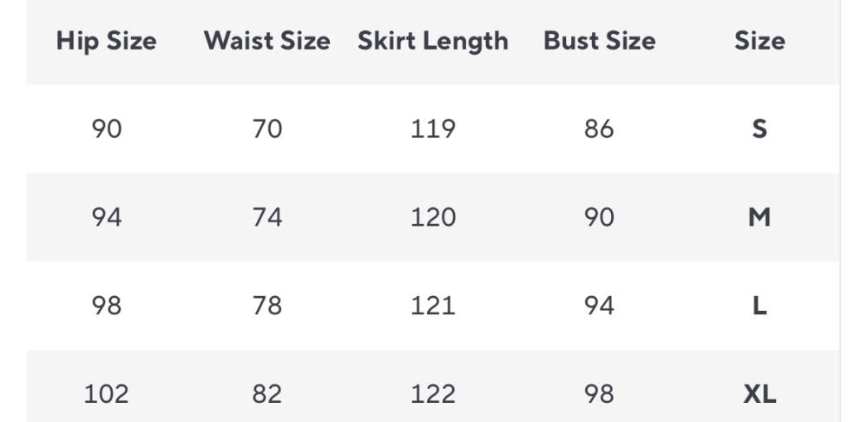868x422 pixels.
Task: Select skirt length value 120
Action: pos(432,217)
